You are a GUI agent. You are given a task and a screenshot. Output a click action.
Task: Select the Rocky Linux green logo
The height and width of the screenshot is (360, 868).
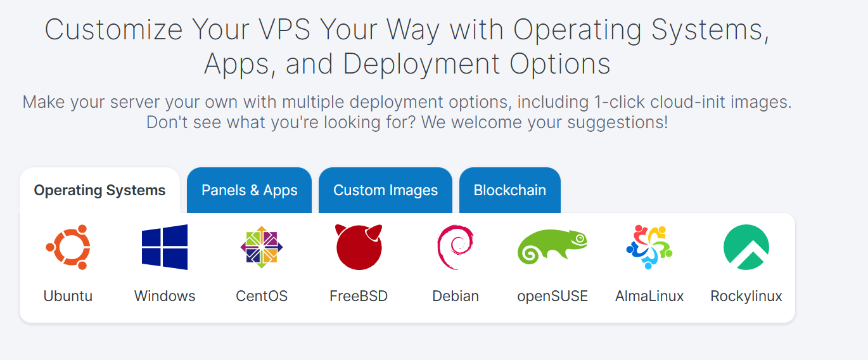pyautogui.click(x=746, y=247)
